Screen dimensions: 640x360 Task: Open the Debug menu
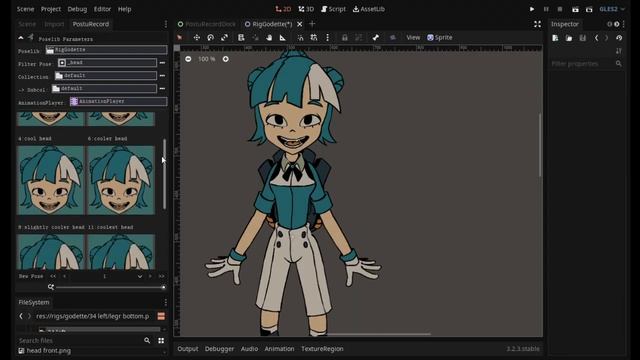(x=77, y=9)
